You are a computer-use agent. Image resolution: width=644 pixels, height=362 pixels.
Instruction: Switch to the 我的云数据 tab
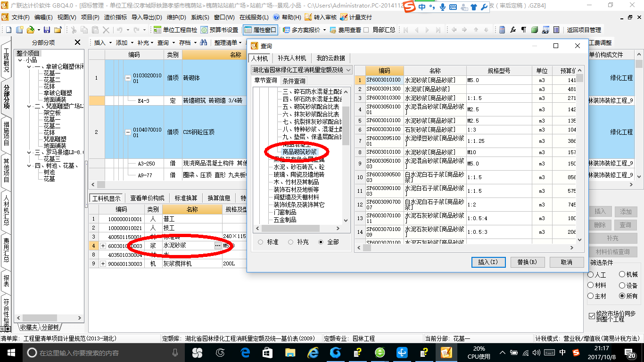pyautogui.click(x=330, y=58)
